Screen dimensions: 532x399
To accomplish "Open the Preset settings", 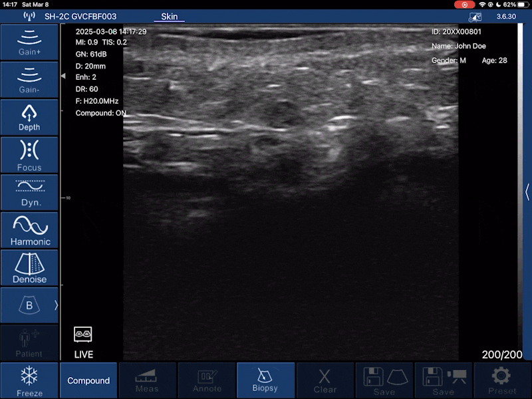I will coord(502,381).
